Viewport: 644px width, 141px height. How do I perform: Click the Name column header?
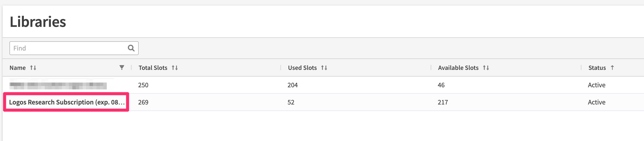[x=17, y=68]
